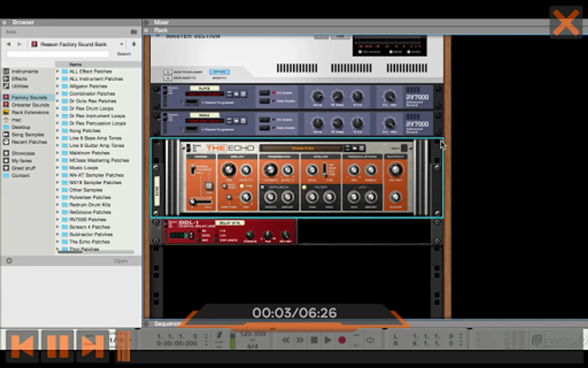Click the browser search input field
The image size is (588, 368).
[58, 54]
